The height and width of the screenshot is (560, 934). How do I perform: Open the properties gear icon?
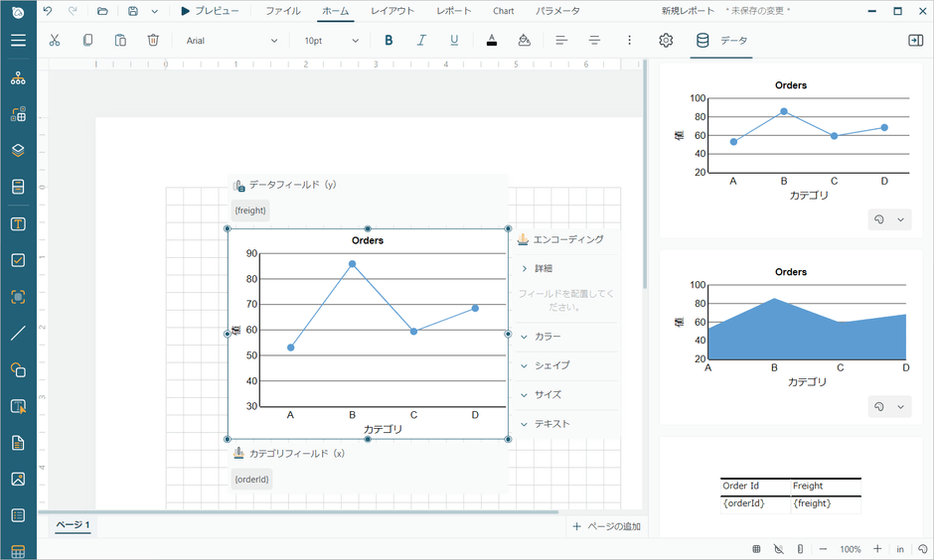[x=666, y=41]
